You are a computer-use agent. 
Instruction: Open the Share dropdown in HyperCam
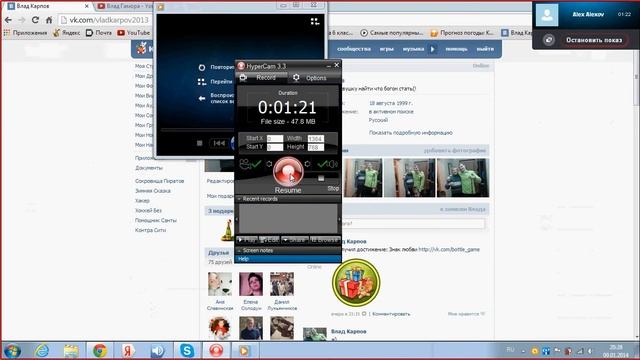click(294, 240)
